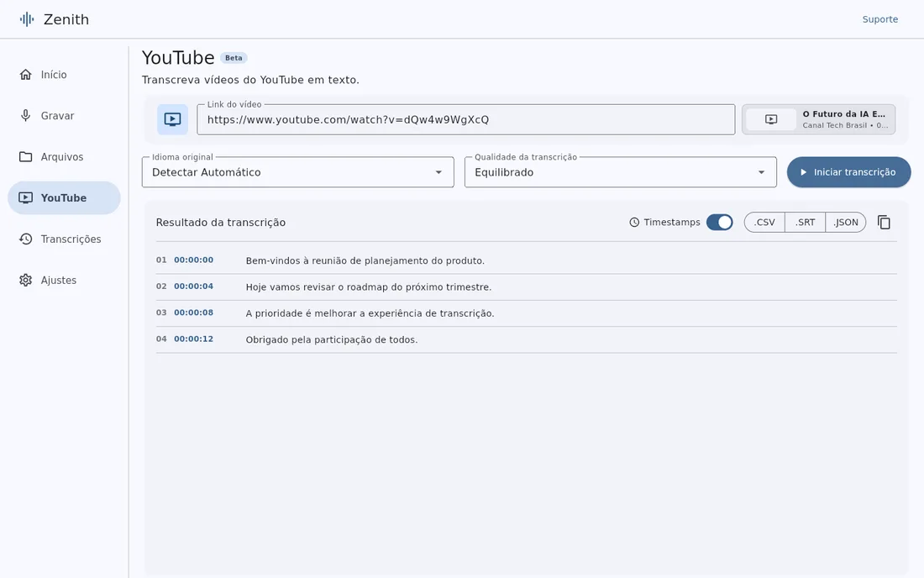The width and height of the screenshot is (924, 578).
Task: Open Ajustes from the sidebar
Action: (64, 280)
